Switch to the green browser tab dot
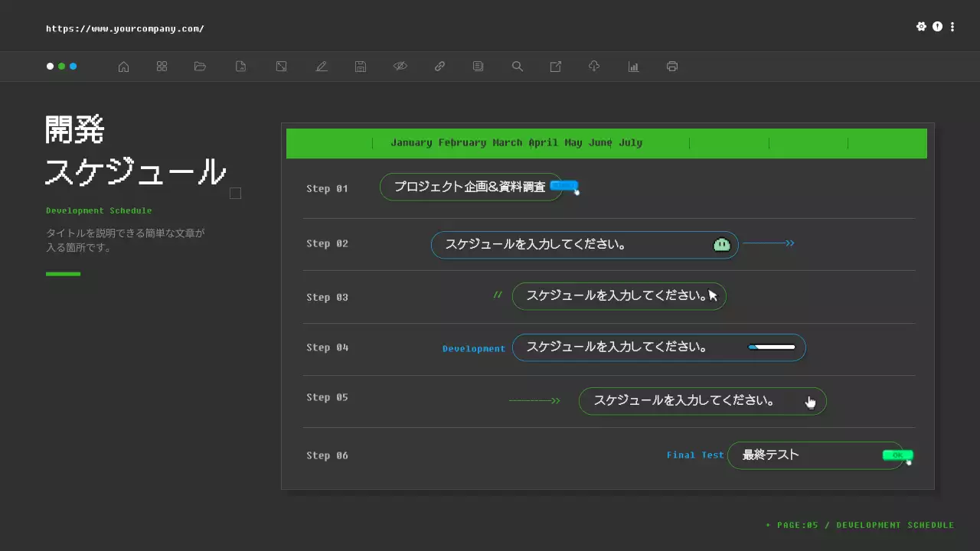The width and height of the screenshot is (980, 551). tap(62, 67)
